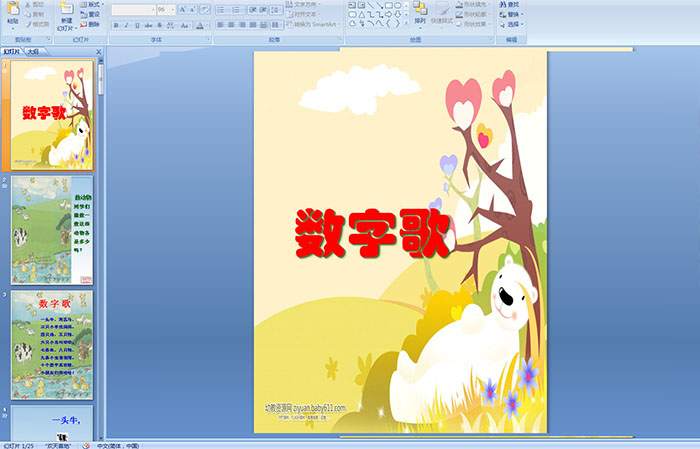Screen dimensions: 700x449
Task: Select the Down Arrow block shape
Action: (x=397, y=15)
